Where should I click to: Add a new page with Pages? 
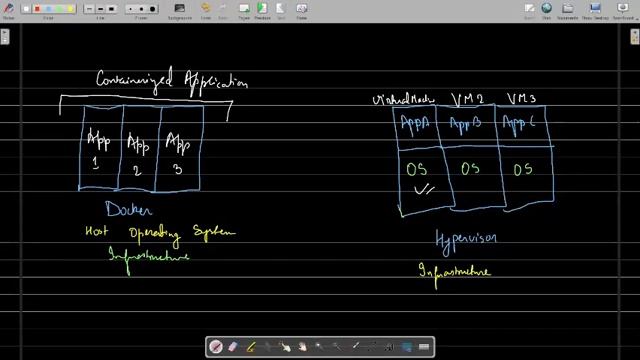tap(244, 11)
